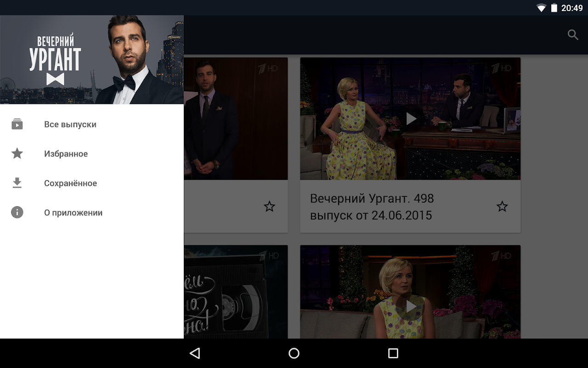Click the download icon beside 'Сохранённое'
Viewport: 588px width, 368px height.
[x=17, y=183]
